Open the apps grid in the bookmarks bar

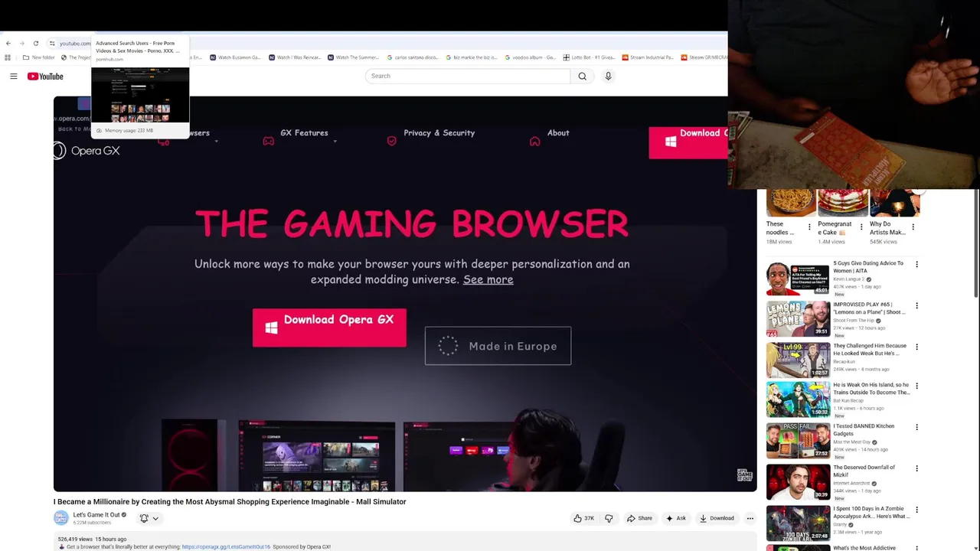click(x=8, y=57)
